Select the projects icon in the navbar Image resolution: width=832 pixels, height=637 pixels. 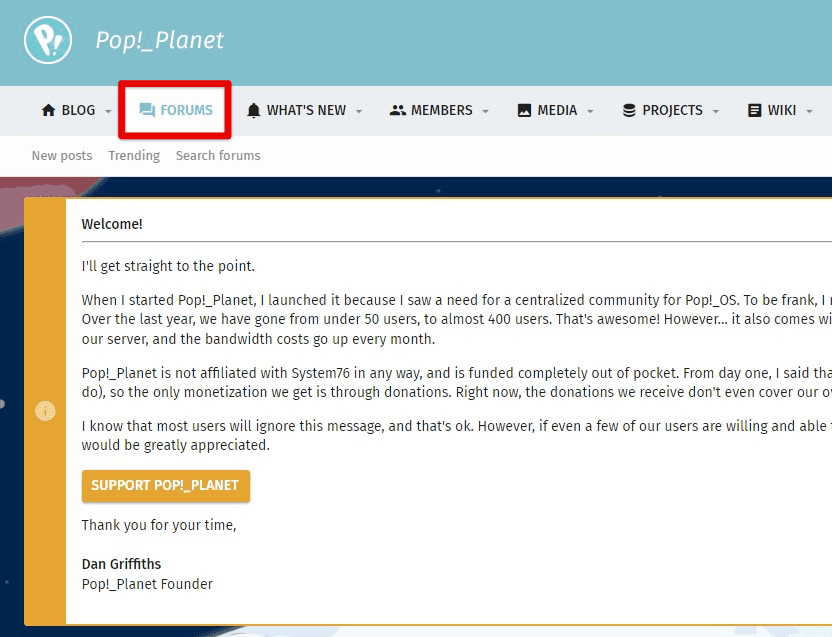click(x=628, y=110)
